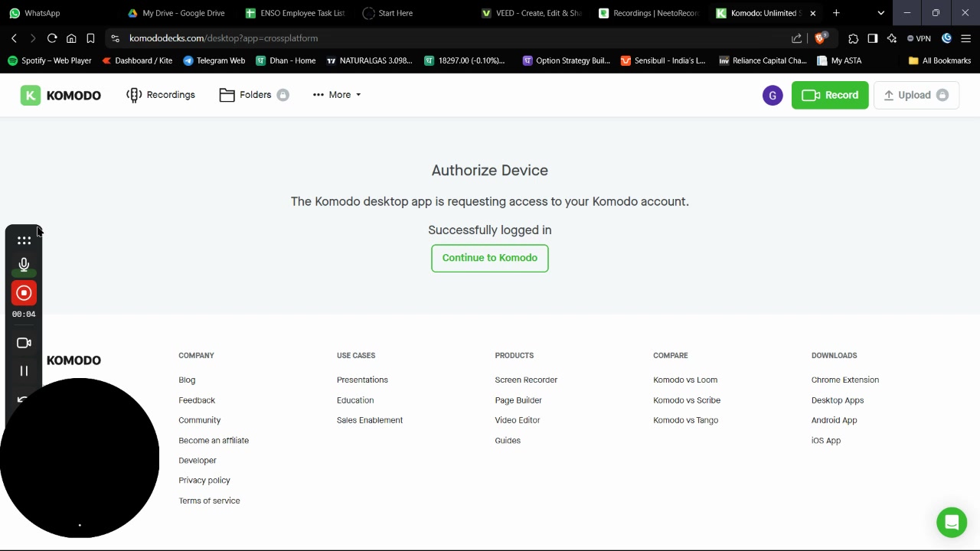Open Chrome Extension download link

pyautogui.click(x=845, y=380)
